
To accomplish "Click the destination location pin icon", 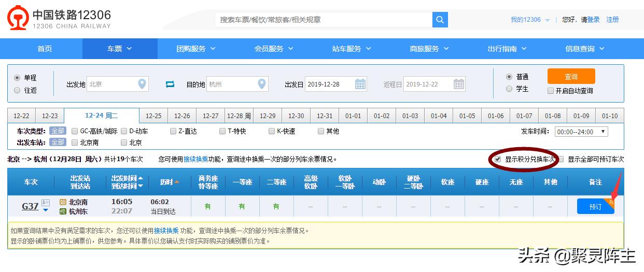I will (262, 84).
